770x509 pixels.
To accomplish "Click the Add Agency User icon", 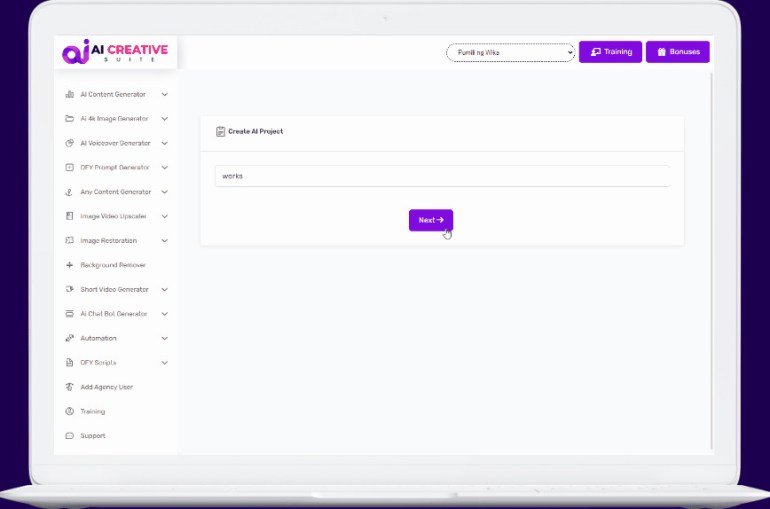I will (x=70, y=387).
